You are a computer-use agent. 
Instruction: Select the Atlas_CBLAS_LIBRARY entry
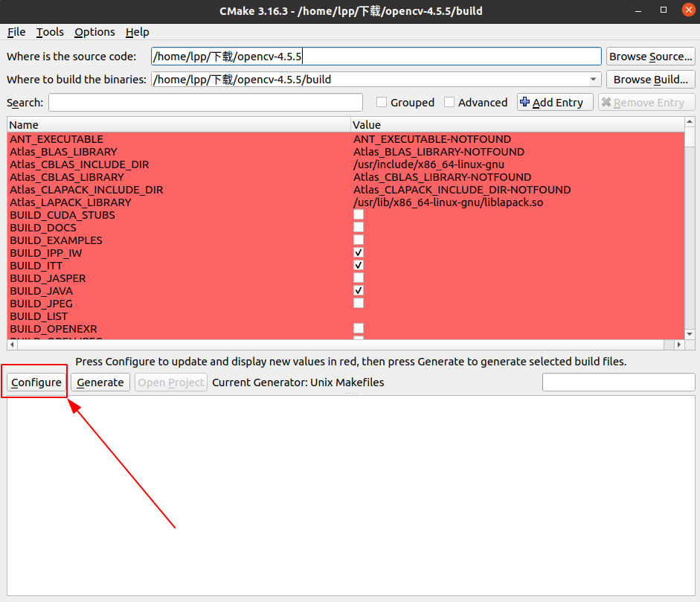click(x=67, y=177)
